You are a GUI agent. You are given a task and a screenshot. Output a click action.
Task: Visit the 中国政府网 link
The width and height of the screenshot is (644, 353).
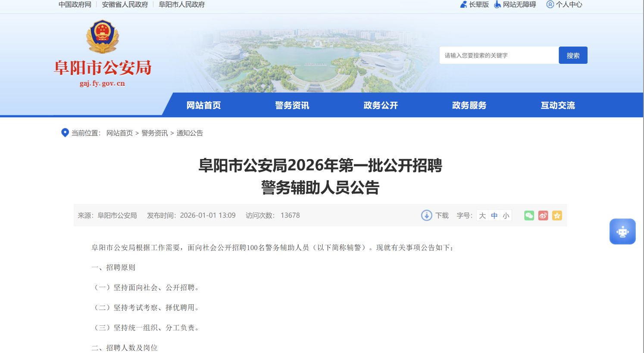point(74,5)
